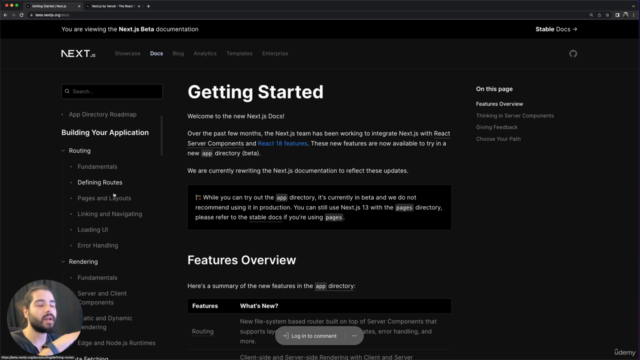Open a new browser tab with plus
640x360 pixels.
coord(148,6)
